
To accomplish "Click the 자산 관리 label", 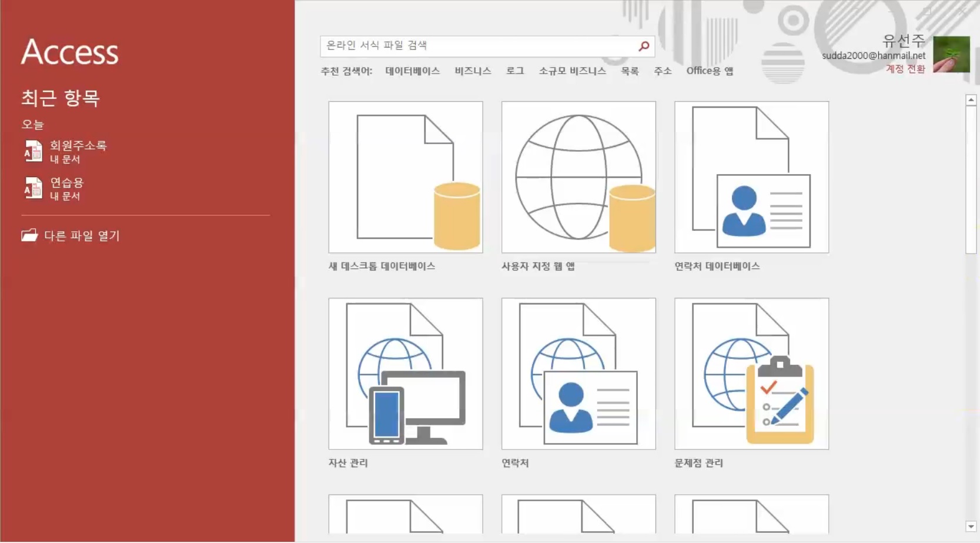I will click(x=348, y=463).
